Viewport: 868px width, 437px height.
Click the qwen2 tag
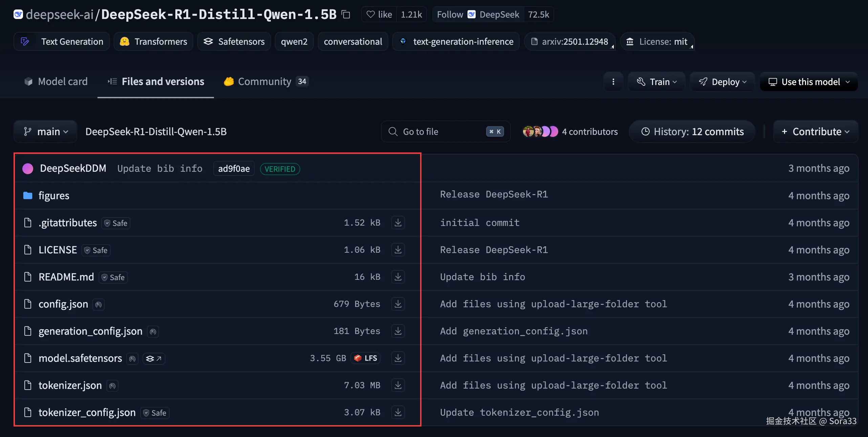point(294,42)
